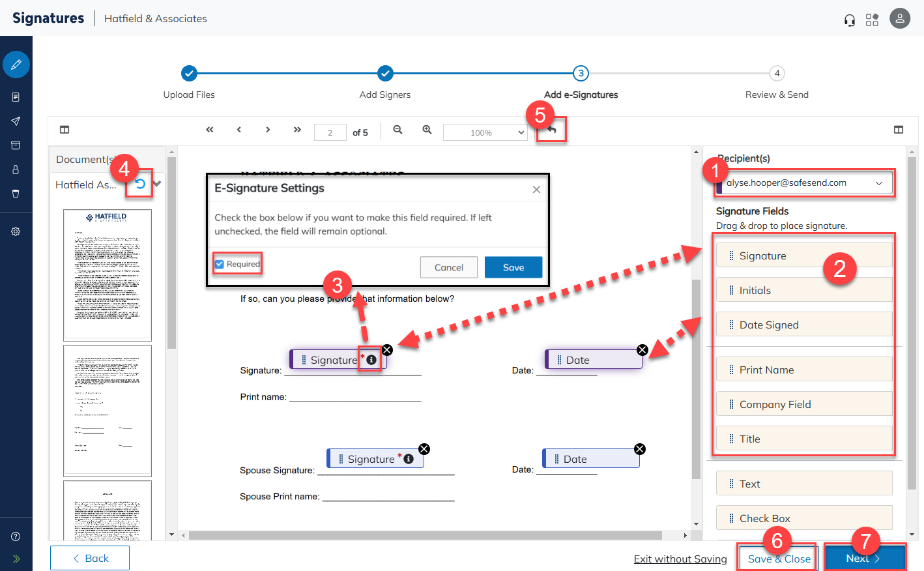Remove the first Date field

tap(642, 350)
